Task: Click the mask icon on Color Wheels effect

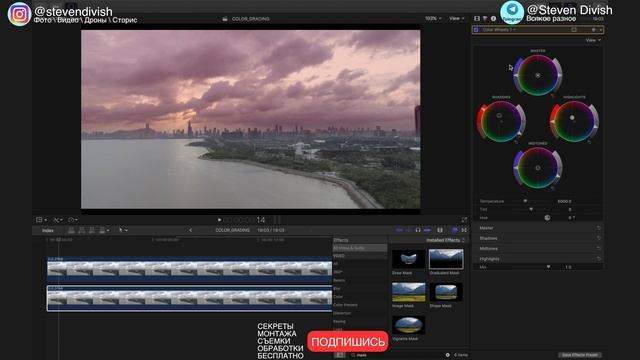Action: click(x=574, y=30)
